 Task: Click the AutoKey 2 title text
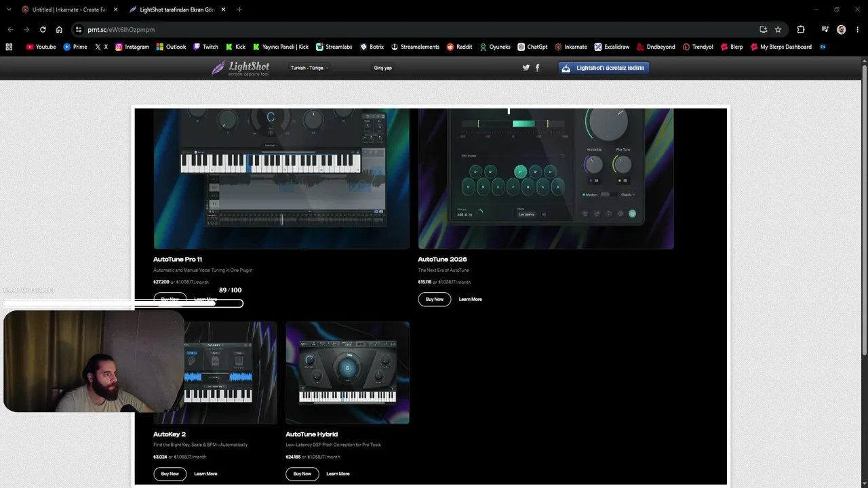pyautogui.click(x=170, y=434)
